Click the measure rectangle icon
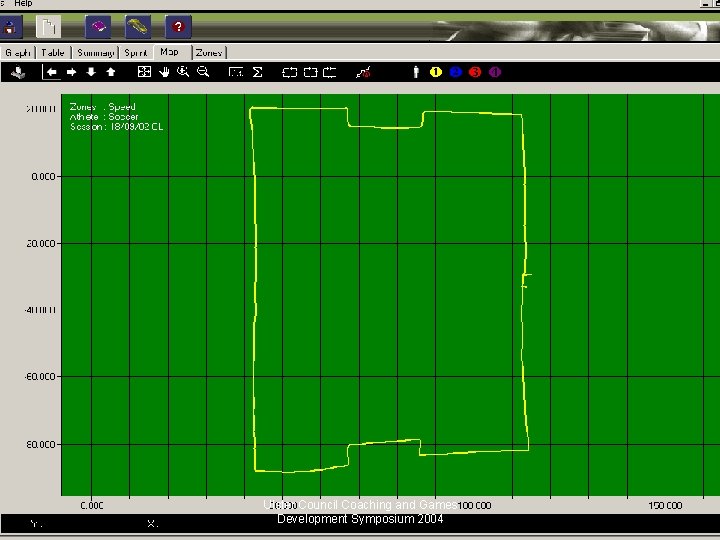 [x=236, y=72]
